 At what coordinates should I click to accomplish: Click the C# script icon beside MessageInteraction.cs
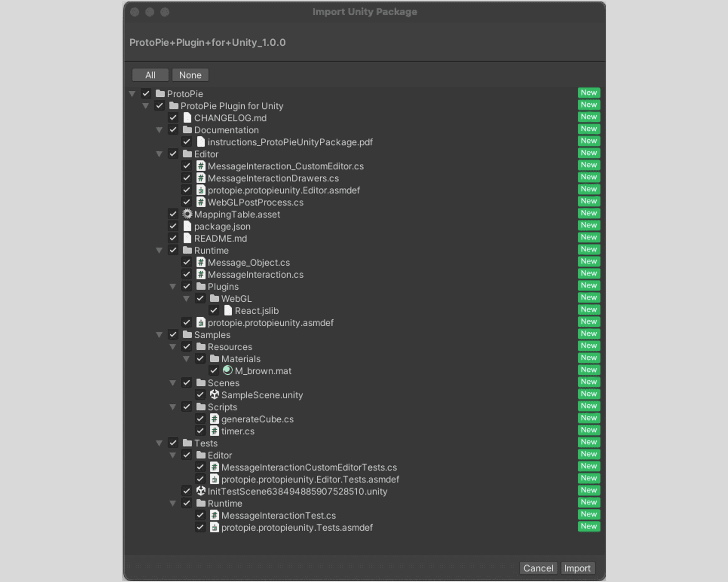[201, 275]
